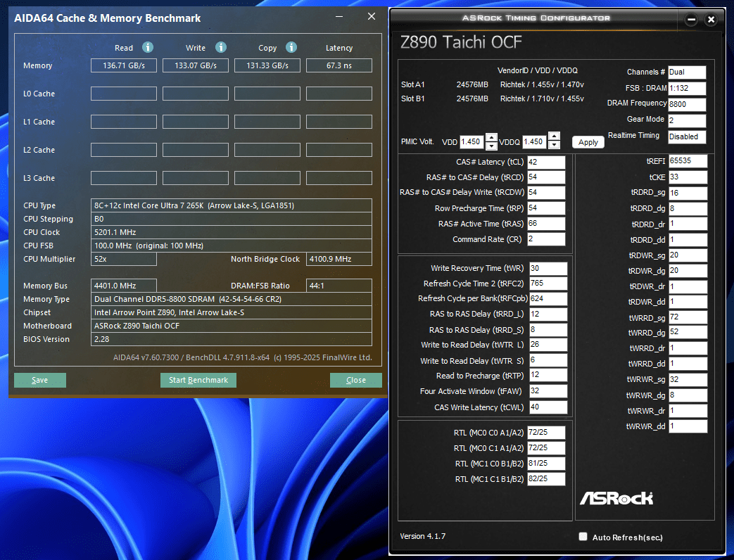This screenshot has height=560, width=734.
Task: Click the RTL (MC0 C0 A1/A2) field
Action: 546,433
